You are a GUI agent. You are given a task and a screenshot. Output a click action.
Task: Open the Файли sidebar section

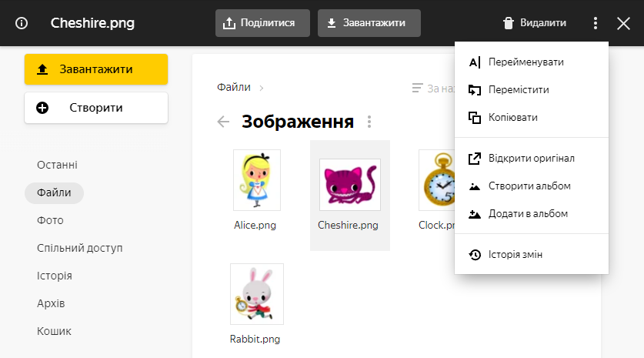(54, 192)
